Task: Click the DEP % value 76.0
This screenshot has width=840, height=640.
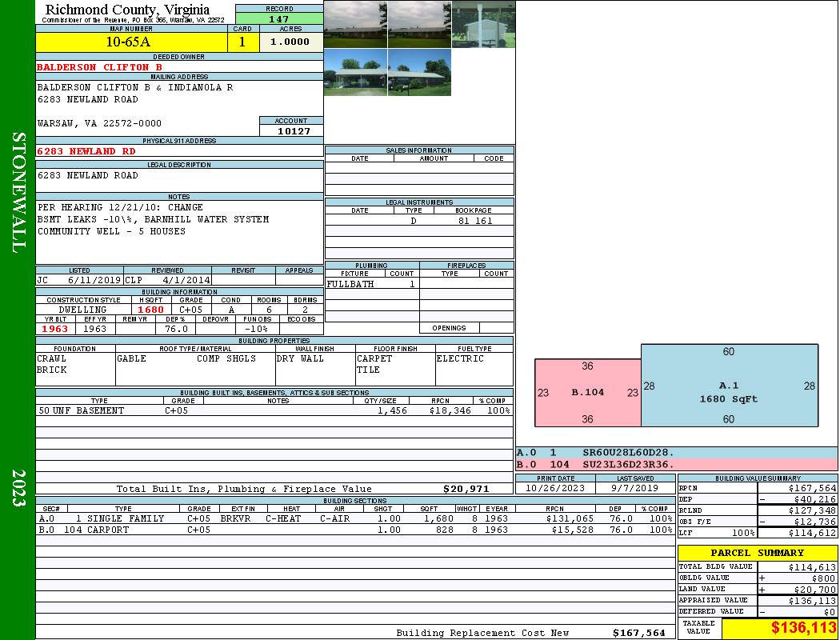Action: click(176, 329)
